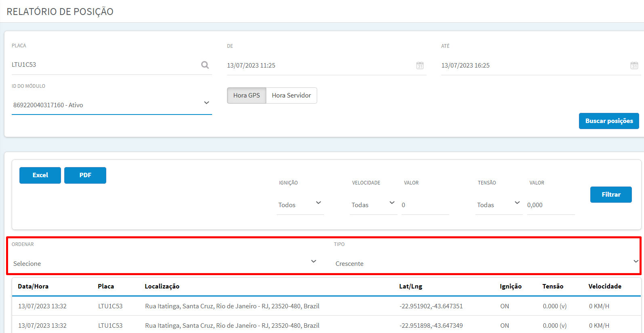Click the Data/Hora column header
This screenshot has width=644, height=333.
(33, 286)
